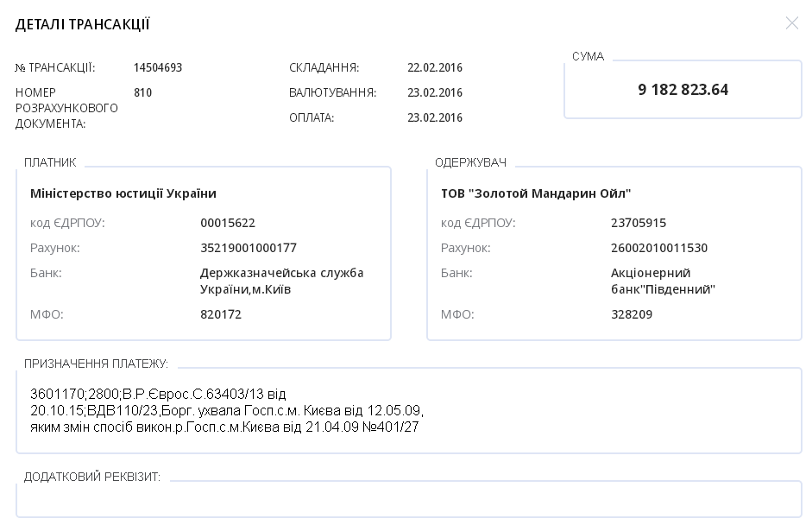The image size is (812, 525).
Task: Click the ДЕТАЛІ ТРАНСАКЦІЇ heading
Action: tap(83, 24)
